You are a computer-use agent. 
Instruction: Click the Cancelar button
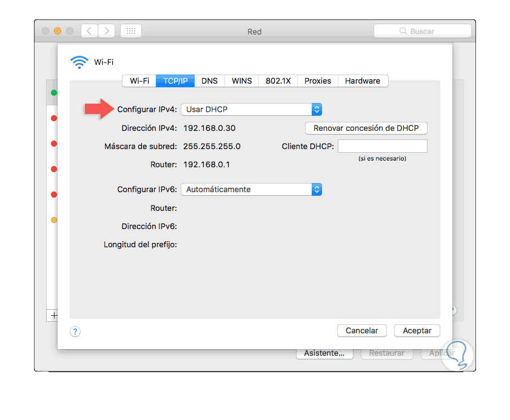361,330
